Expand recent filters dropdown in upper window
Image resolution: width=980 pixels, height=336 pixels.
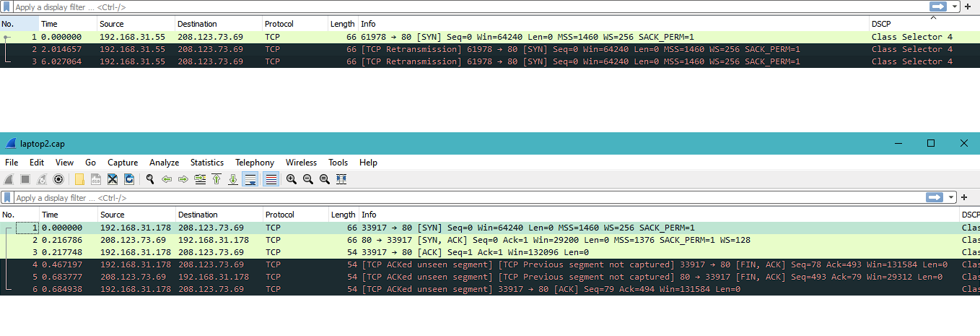click(955, 7)
